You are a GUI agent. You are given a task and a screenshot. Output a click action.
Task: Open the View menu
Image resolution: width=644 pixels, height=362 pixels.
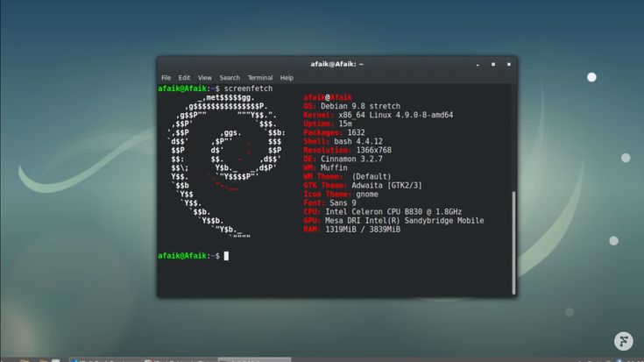(205, 78)
